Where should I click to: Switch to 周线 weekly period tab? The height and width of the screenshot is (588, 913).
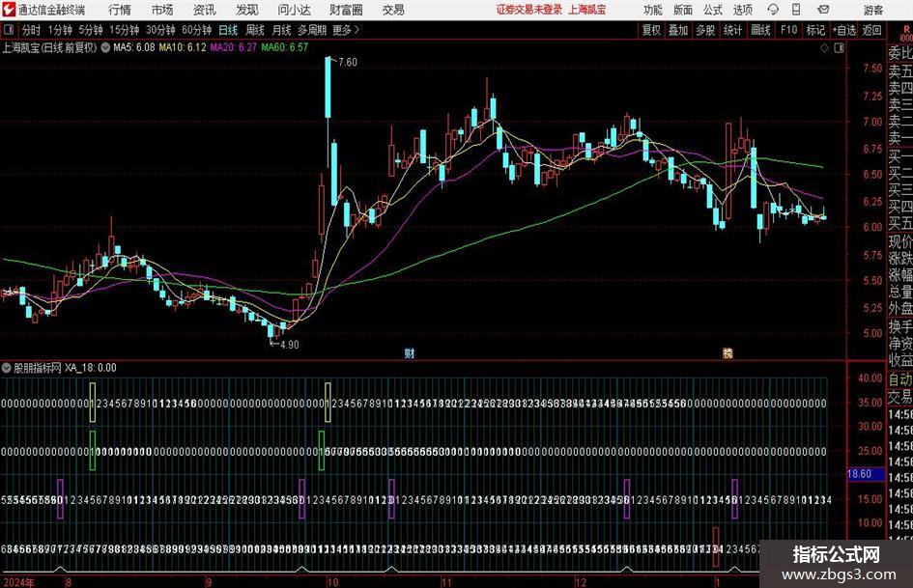tap(255, 30)
